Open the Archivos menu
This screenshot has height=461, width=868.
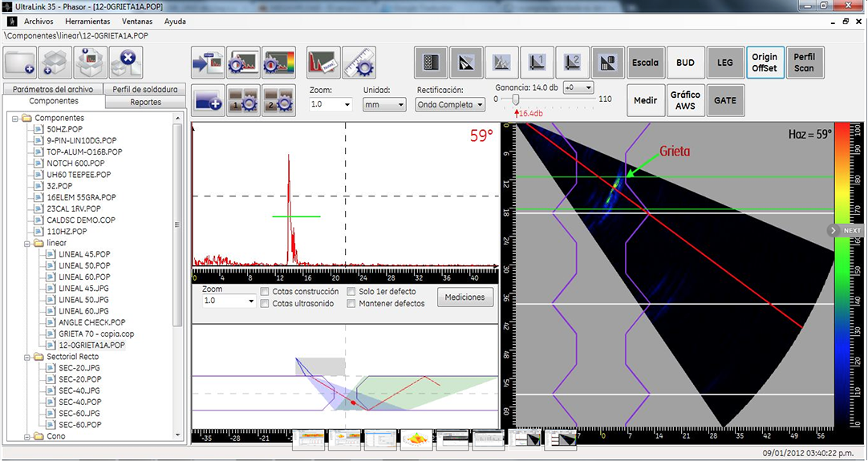pos(39,22)
